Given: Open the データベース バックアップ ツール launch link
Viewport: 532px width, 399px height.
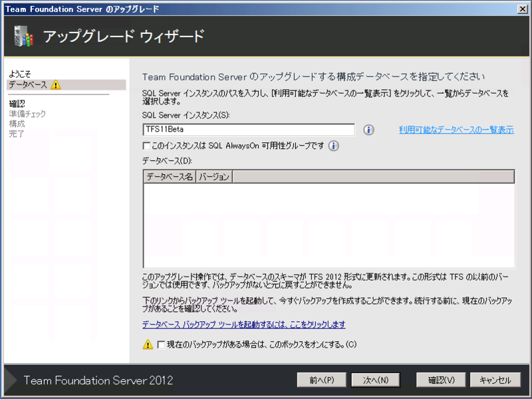Looking at the screenshot, I should [244, 325].
